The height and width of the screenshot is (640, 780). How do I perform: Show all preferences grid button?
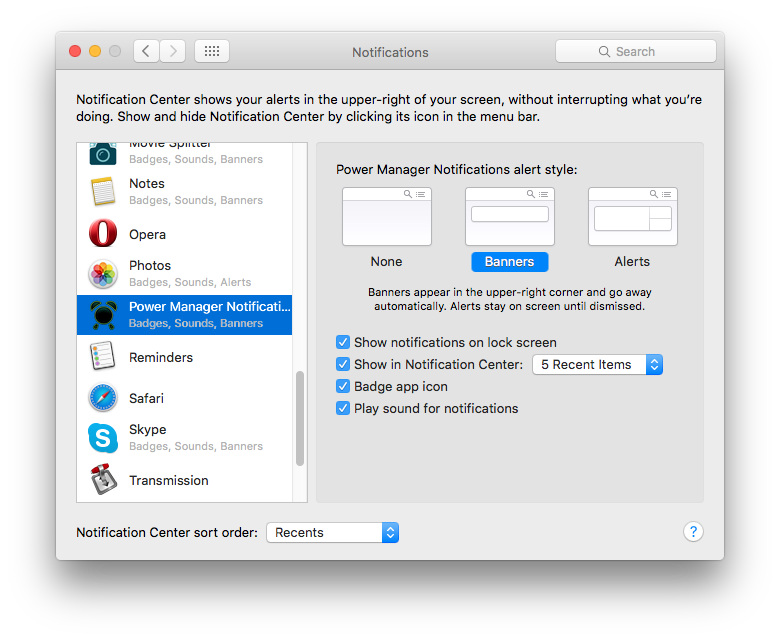212,51
